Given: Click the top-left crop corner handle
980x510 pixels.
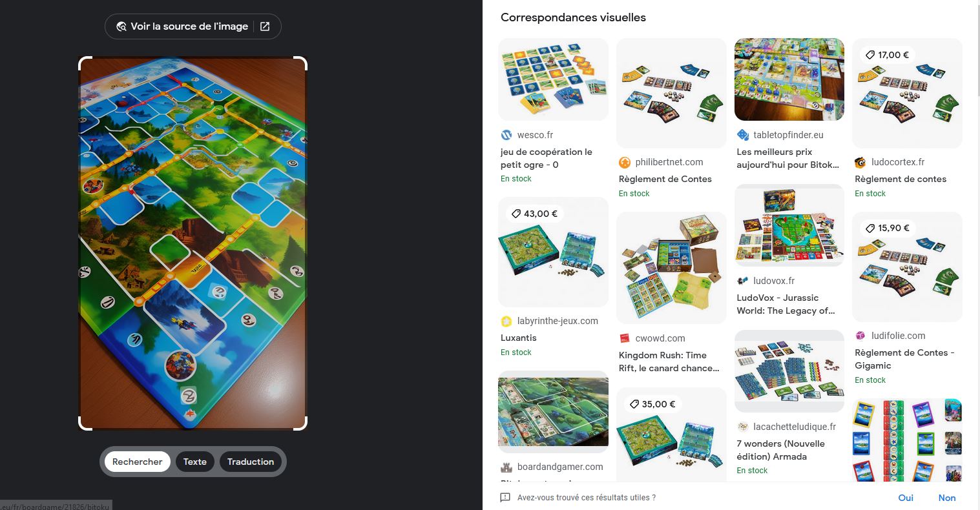Looking at the screenshot, I should [84, 63].
